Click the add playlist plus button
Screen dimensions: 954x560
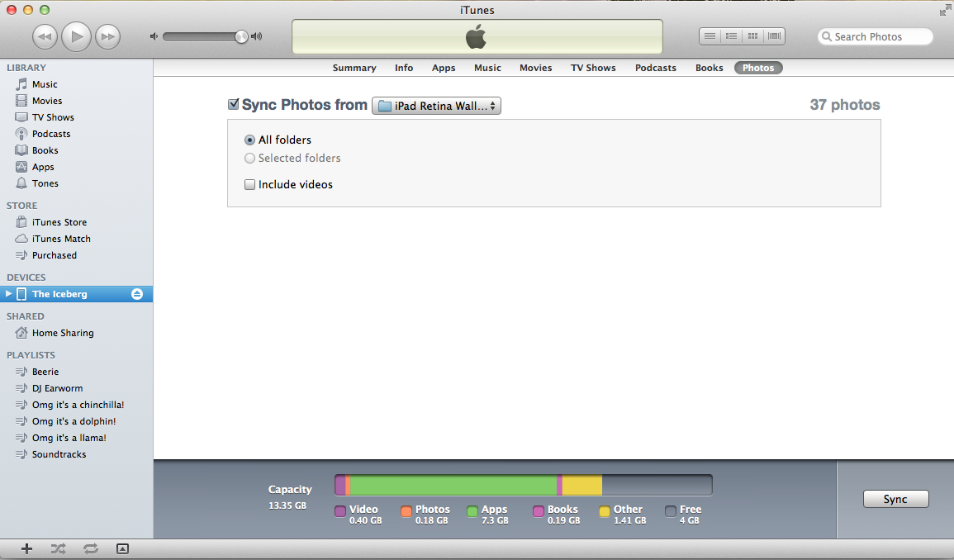coord(26,549)
